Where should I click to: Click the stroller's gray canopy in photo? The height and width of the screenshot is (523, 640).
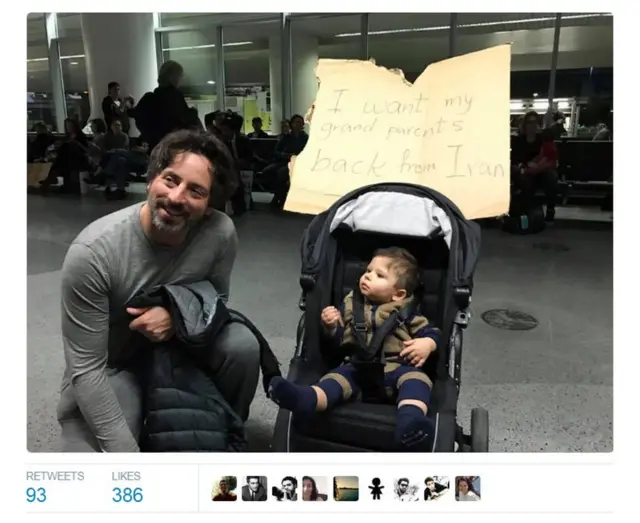[393, 214]
